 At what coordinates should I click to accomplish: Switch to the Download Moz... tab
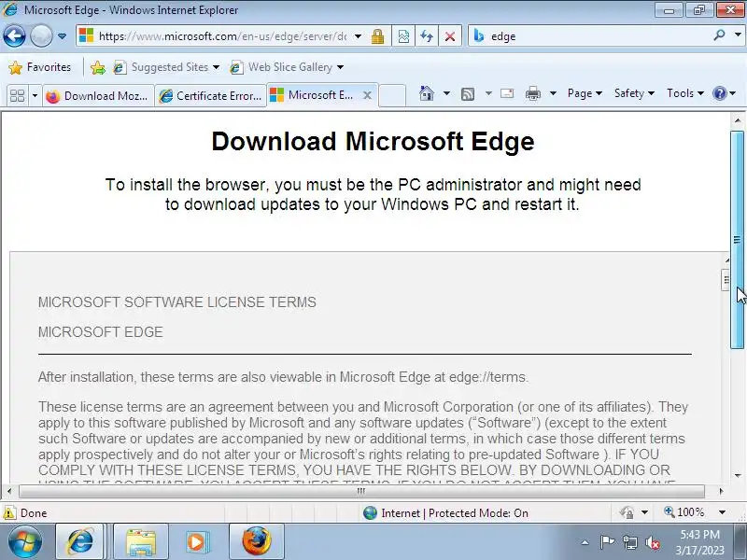point(98,96)
